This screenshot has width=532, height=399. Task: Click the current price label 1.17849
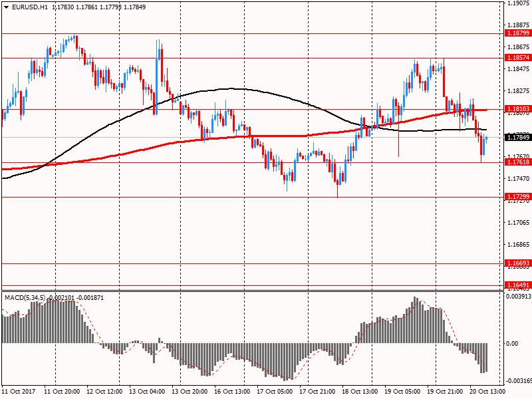coord(518,138)
